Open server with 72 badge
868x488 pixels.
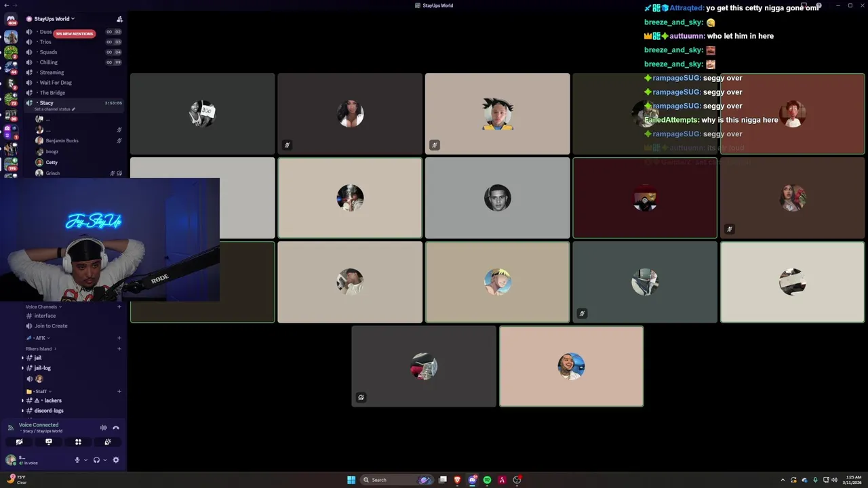pos(11,99)
